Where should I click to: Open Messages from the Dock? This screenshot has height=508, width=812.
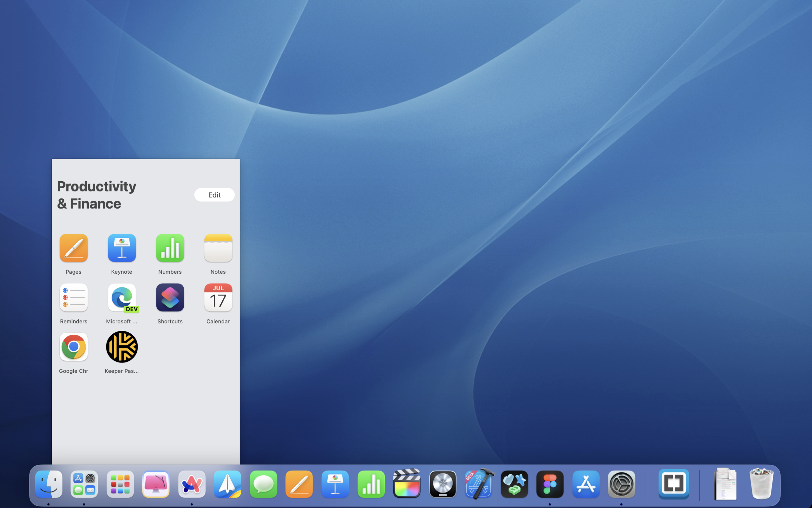pyautogui.click(x=263, y=484)
